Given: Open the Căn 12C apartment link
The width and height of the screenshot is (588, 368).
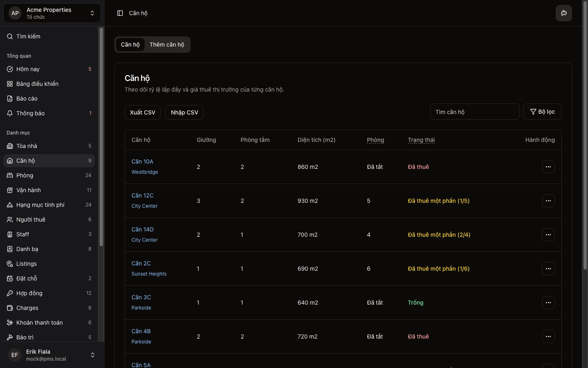Looking at the screenshot, I should coord(143,195).
